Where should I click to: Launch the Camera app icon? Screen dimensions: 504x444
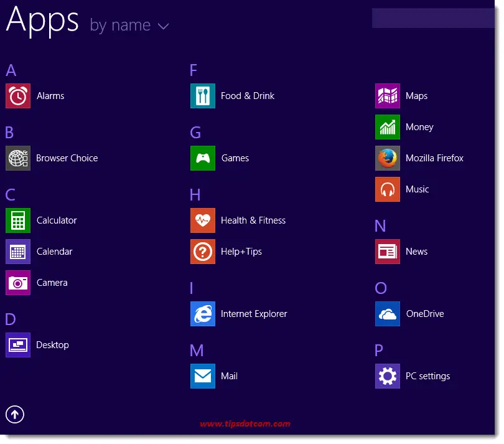(18, 283)
